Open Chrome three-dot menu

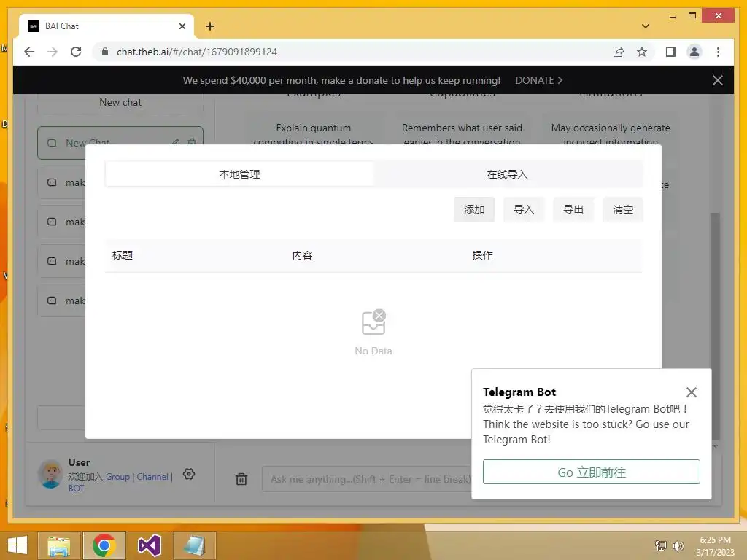[718, 52]
